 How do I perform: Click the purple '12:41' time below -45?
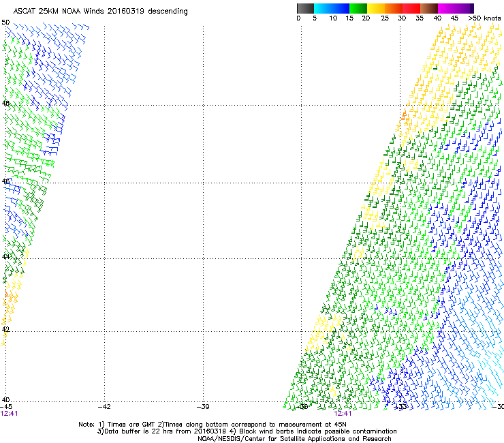[9, 414]
